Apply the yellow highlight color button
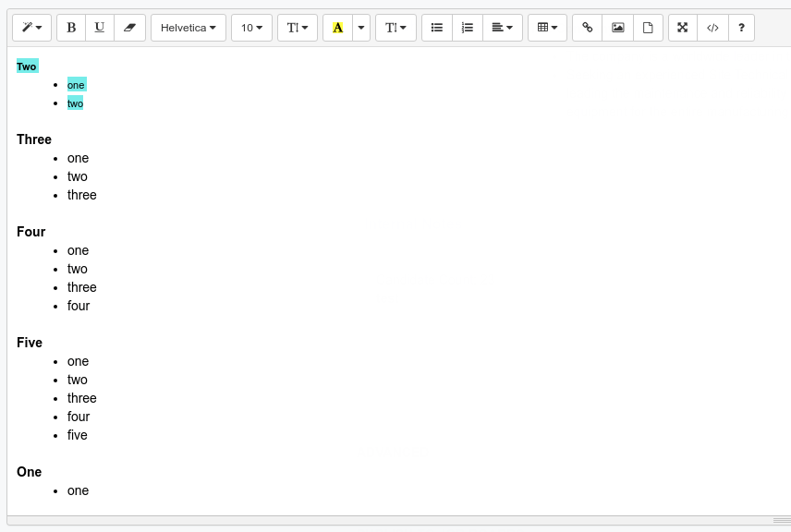 [x=337, y=28]
